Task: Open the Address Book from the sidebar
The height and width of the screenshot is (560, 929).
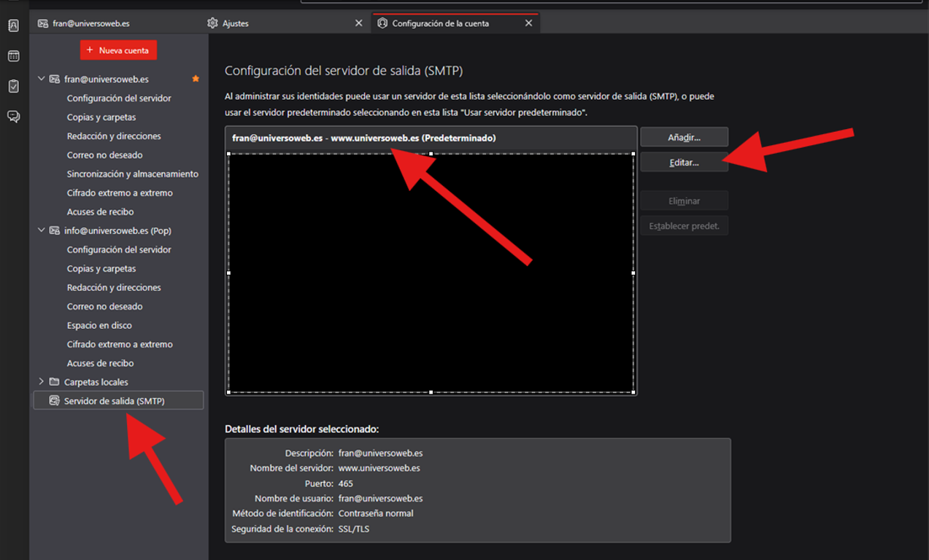Action: click(x=13, y=26)
